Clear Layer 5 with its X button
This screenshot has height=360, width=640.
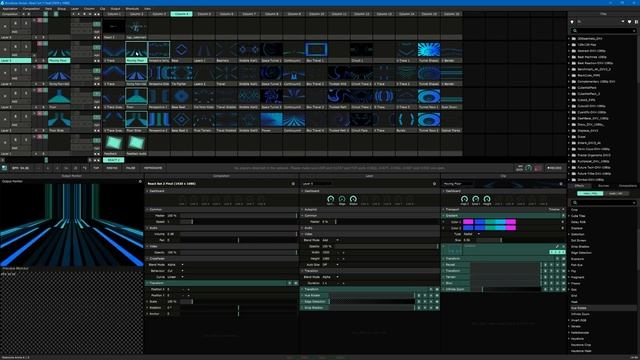[5, 50]
